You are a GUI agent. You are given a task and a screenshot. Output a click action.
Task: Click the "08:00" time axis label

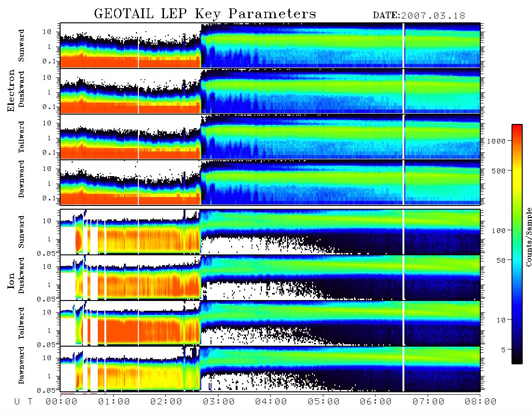pyautogui.click(x=480, y=402)
